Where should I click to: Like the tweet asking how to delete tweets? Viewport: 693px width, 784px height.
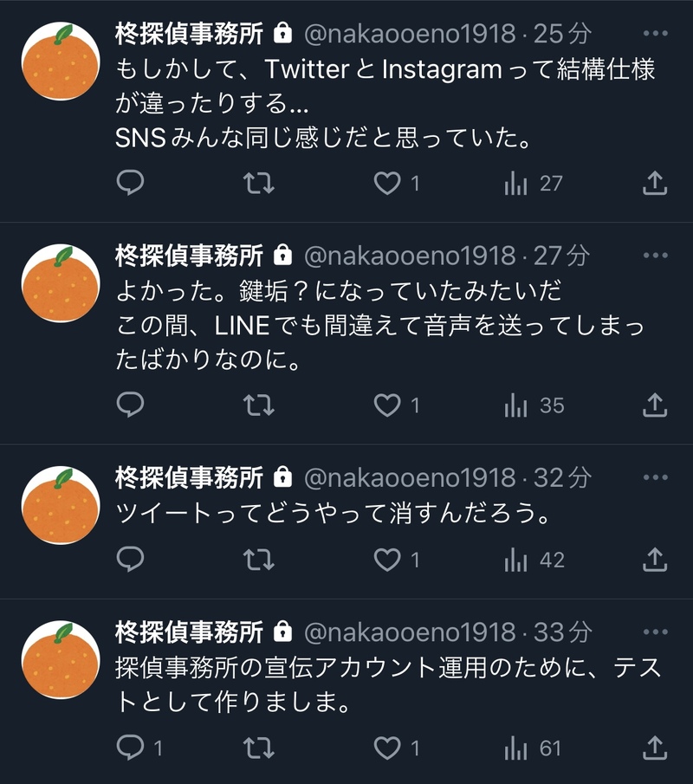(x=387, y=560)
